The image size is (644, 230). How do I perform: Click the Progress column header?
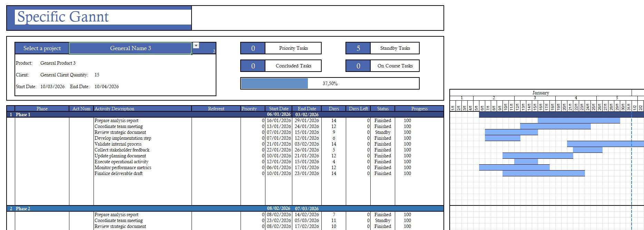click(419, 109)
